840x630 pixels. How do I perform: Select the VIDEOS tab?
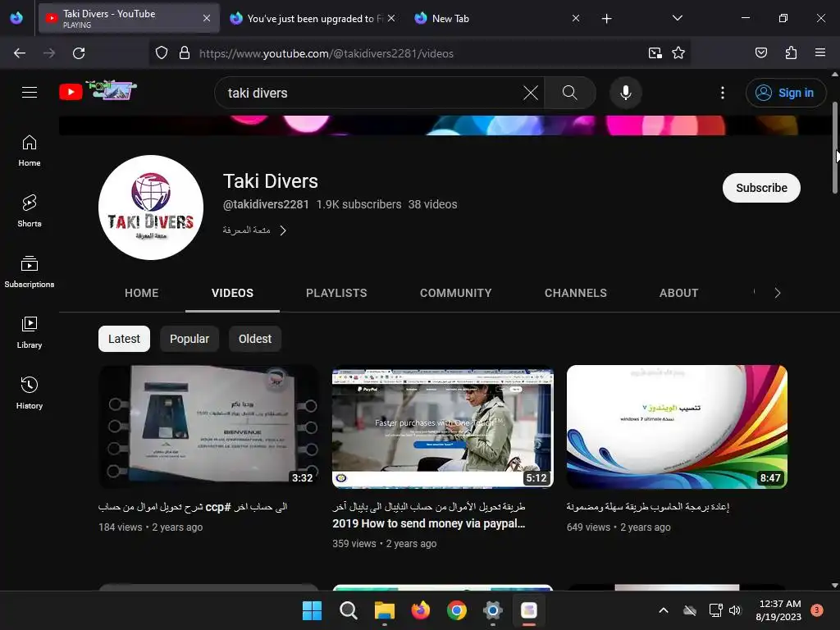[232, 293]
